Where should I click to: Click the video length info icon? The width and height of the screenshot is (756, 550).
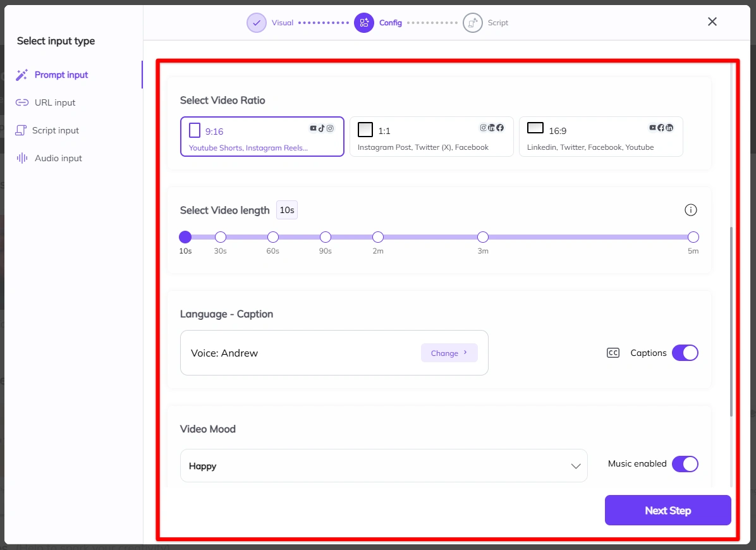pyautogui.click(x=690, y=210)
